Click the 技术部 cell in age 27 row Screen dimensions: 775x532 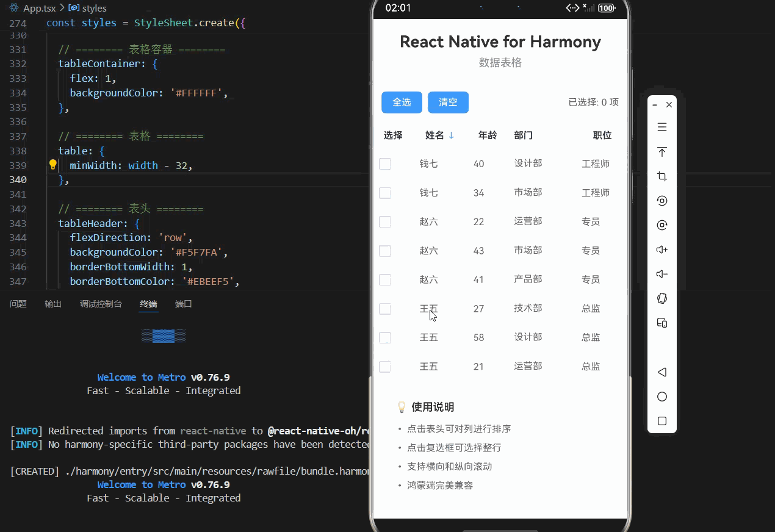tap(528, 308)
